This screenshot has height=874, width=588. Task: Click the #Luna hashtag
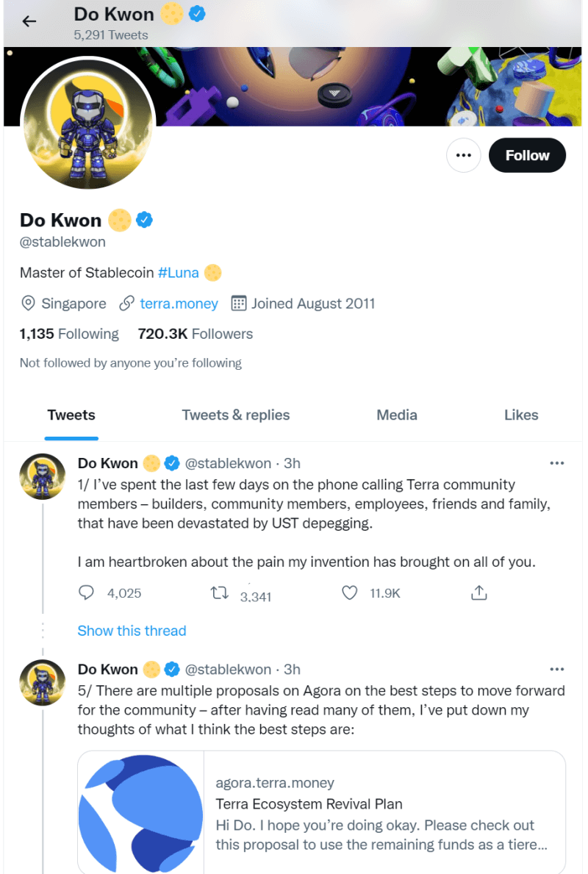tap(178, 273)
